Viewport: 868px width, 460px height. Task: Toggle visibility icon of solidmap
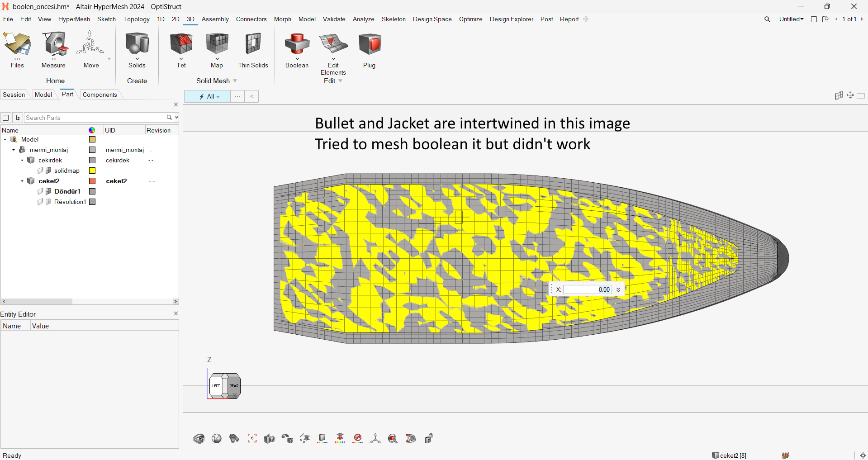coord(40,171)
